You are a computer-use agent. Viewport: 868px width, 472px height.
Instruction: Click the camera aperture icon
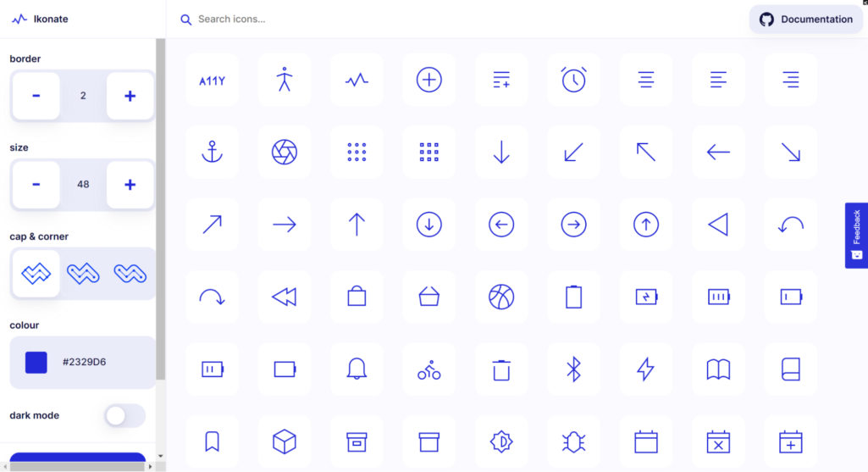pos(285,153)
